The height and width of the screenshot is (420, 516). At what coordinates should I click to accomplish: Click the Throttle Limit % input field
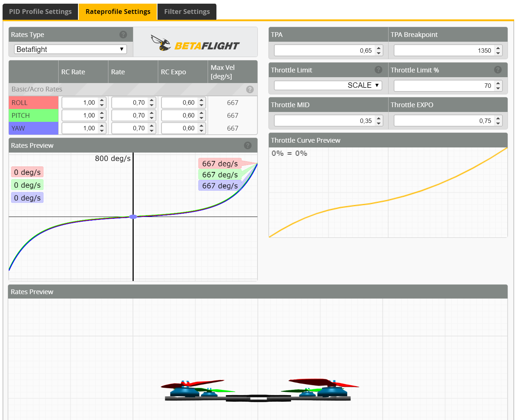click(443, 86)
